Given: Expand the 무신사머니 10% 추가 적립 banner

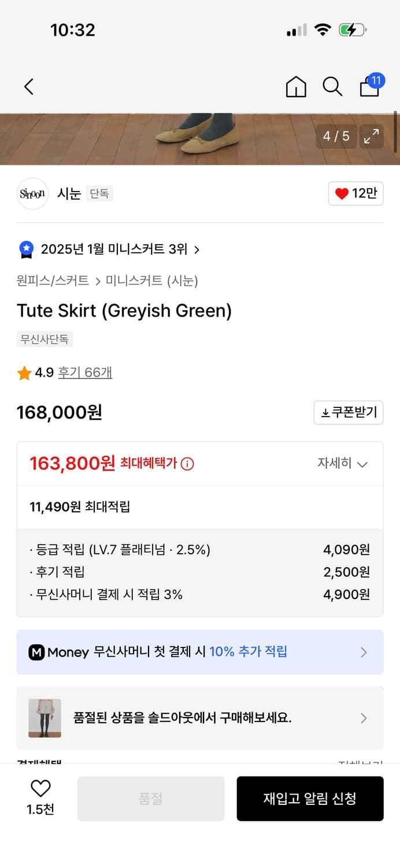Looking at the screenshot, I should click(x=364, y=652).
